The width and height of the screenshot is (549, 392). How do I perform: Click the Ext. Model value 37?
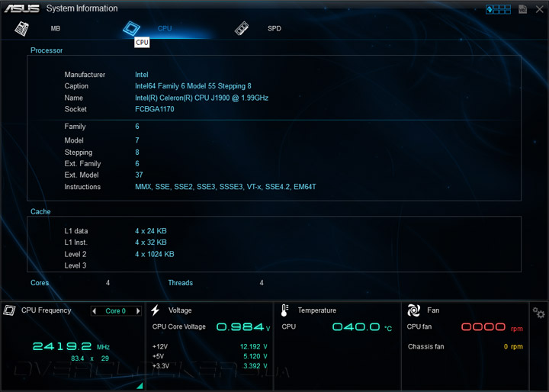[139, 175]
